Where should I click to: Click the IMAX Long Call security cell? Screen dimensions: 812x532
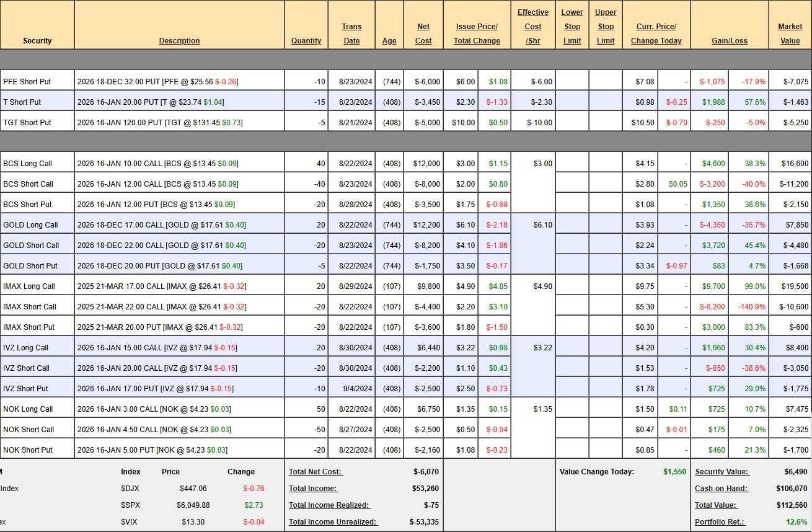pos(29,286)
